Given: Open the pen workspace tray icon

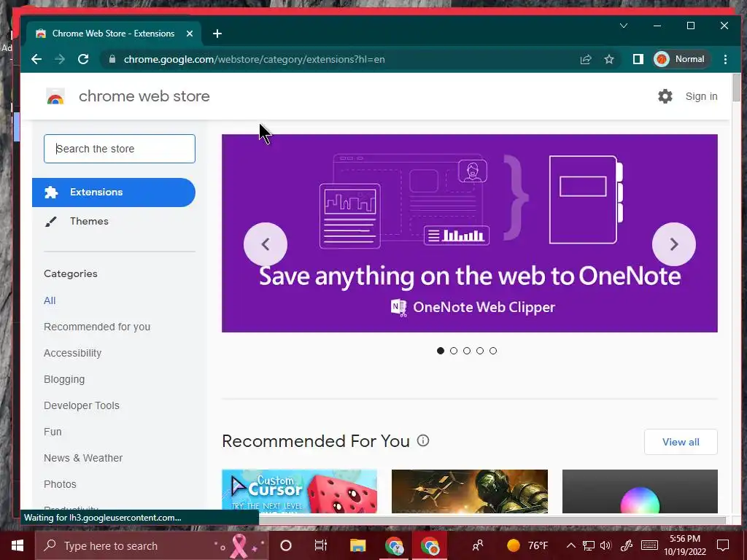Looking at the screenshot, I should click(x=626, y=545).
